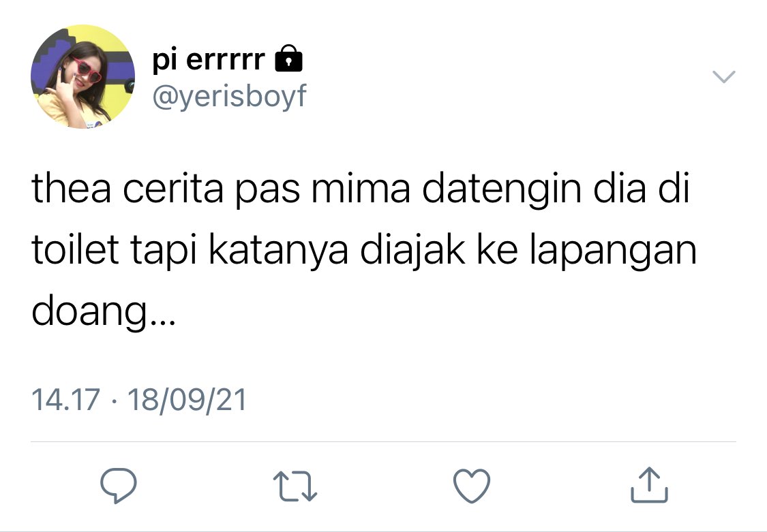Tap the share upload arrow icon
This screenshot has width=767, height=532.
coord(649,485)
